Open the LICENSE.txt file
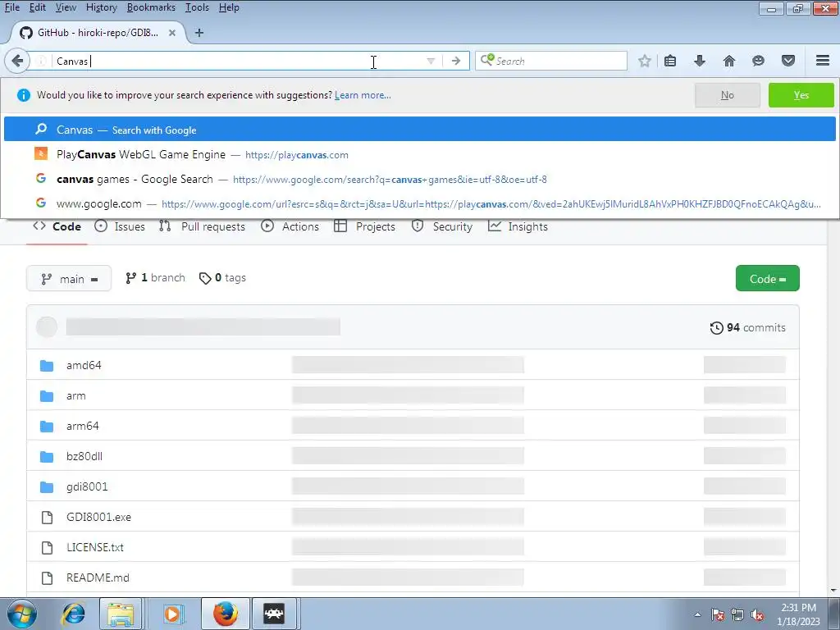 click(95, 547)
